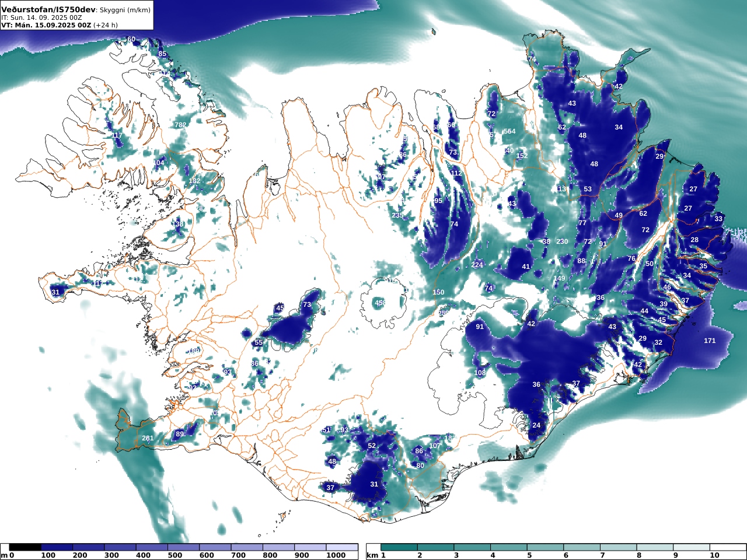The height and width of the screenshot is (560, 747).
Task: Click the map value label 85
Action: (162, 54)
